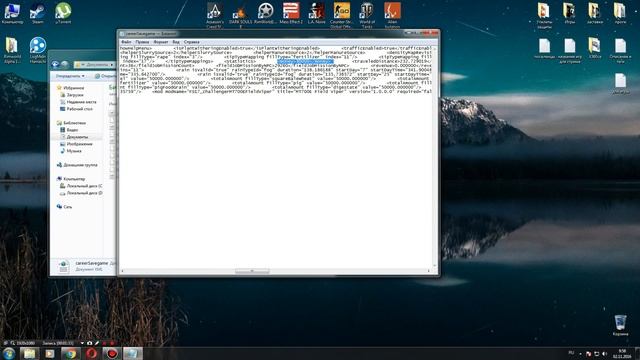Open the X360ce folder on the desktop
The width and height of the screenshot is (640, 360).
pyautogui.click(x=595, y=48)
